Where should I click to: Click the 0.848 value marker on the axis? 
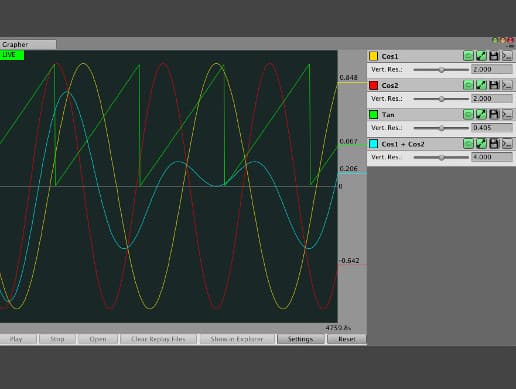[349, 78]
